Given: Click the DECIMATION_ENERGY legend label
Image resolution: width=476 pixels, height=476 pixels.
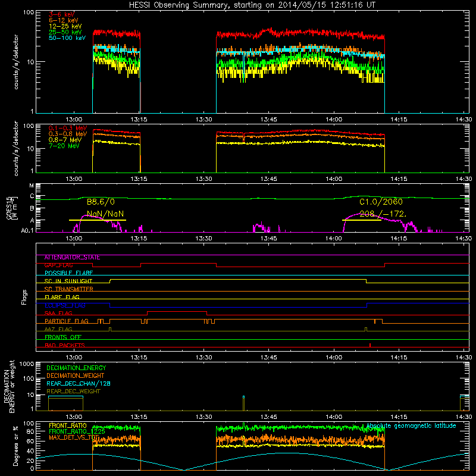Looking at the screenshot, I should coord(76,368).
